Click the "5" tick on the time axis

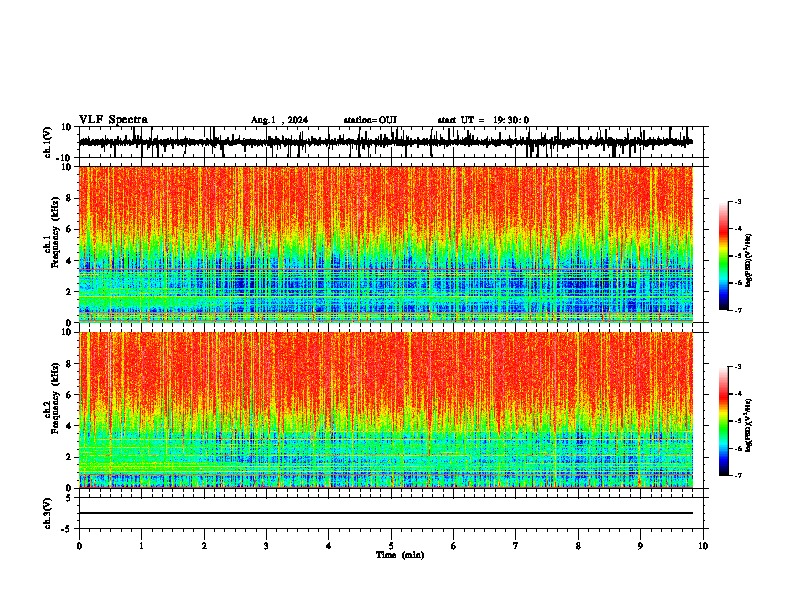click(x=391, y=546)
